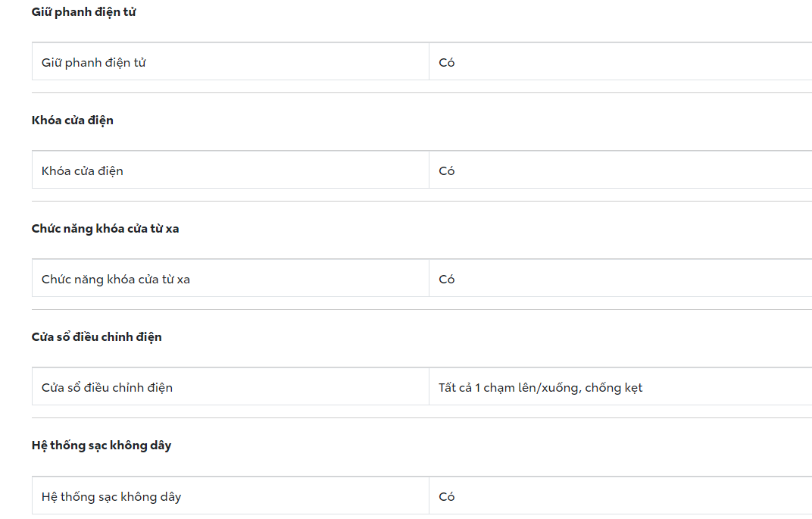
Task: Click the bold Chức năng khóa cửa từ xa heading
Action: [x=105, y=229]
